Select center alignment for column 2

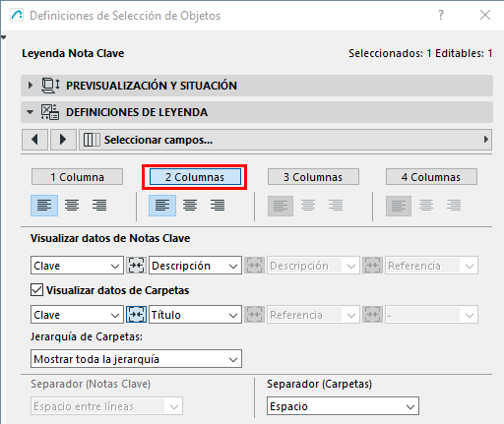(x=190, y=206)
